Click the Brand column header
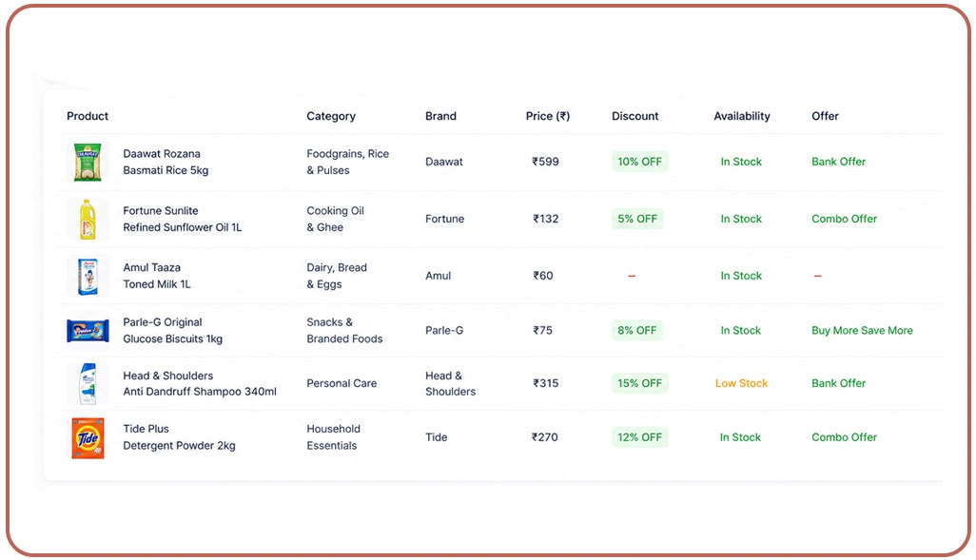The image size is (976, 560). [x=440, y=116]
